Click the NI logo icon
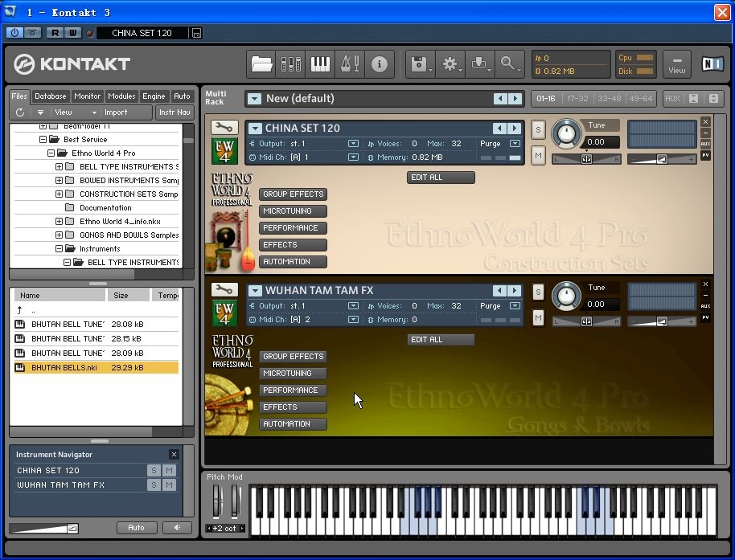This screenshot has width=735, height=560. [712, 64]
